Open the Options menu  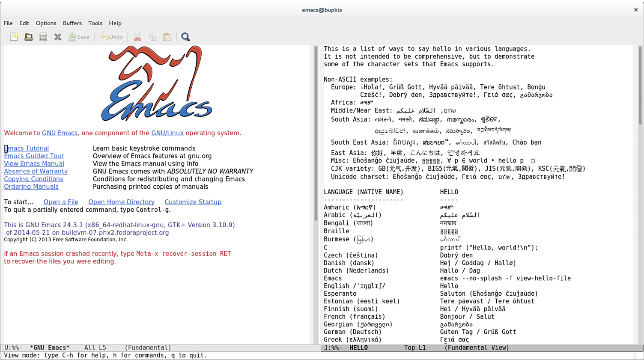(x=46, y=23)
